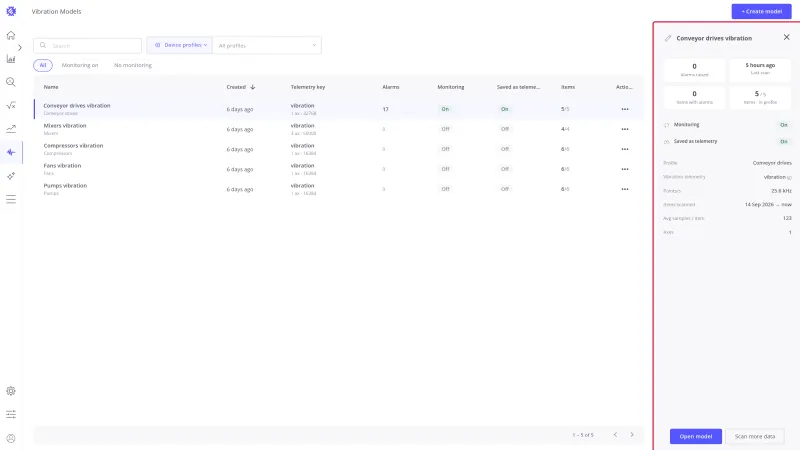Open the Device profiles dropdown

(180, 45)
